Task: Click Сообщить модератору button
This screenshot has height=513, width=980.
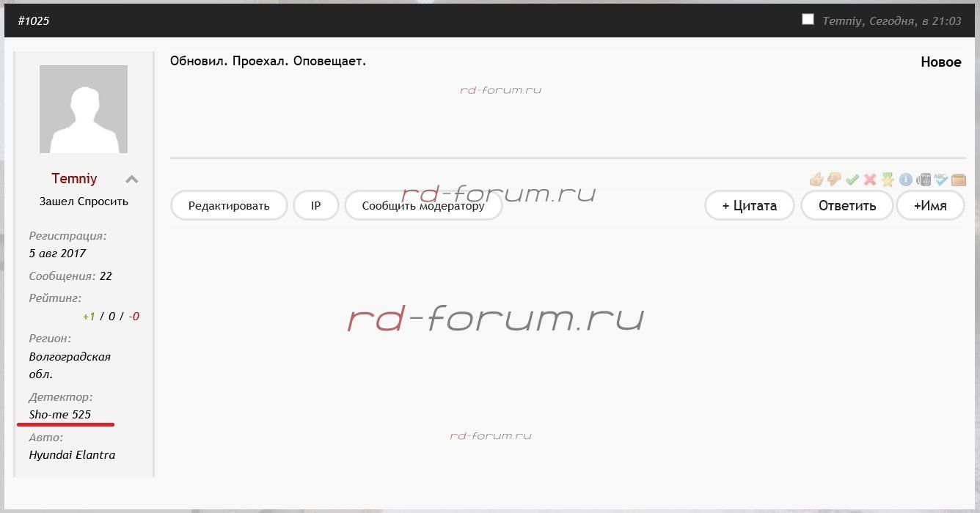Action: tap(423, 206)
